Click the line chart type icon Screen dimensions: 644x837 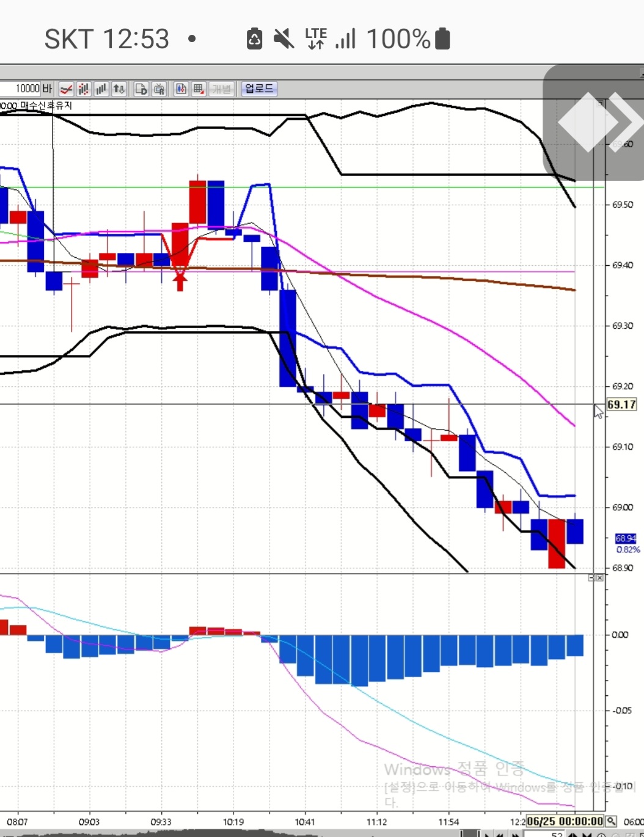pos(66,89)
